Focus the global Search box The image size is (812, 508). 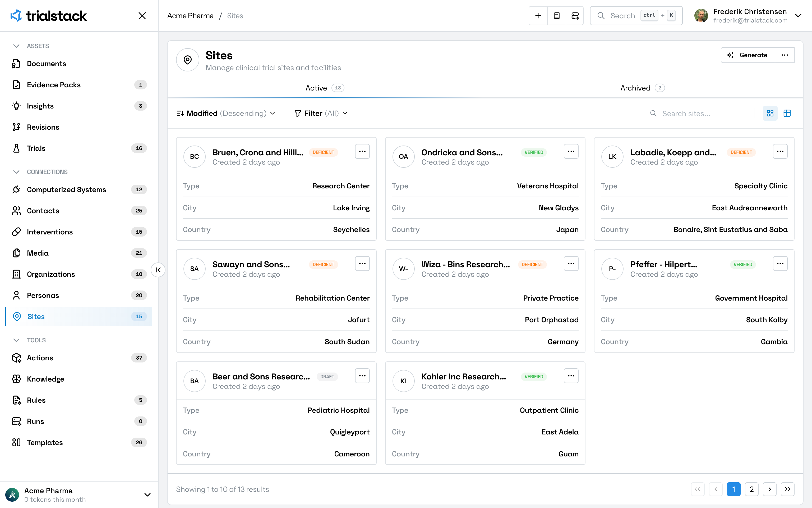coord(636,16)
